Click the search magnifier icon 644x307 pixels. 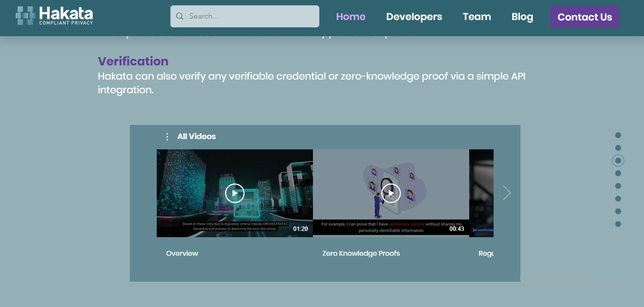click(x=180, y=16)
